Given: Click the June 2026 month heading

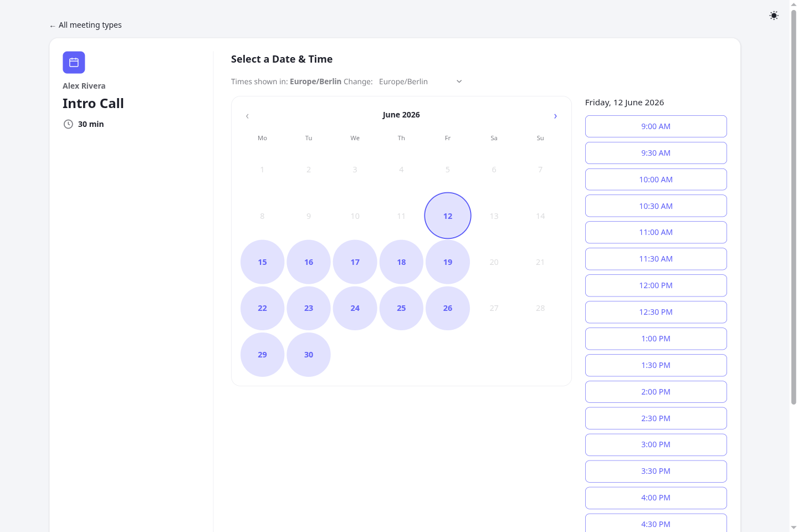Looking at the screenshot, I should (401, 115).
